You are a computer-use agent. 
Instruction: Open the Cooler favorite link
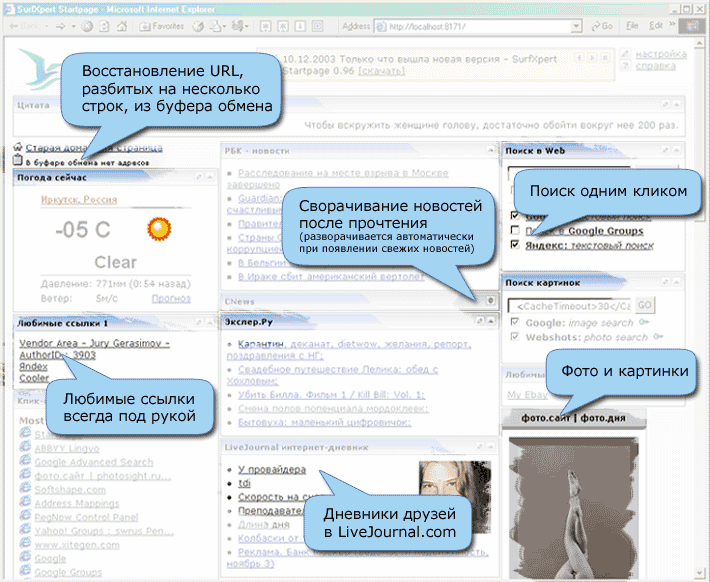[34, 378]
